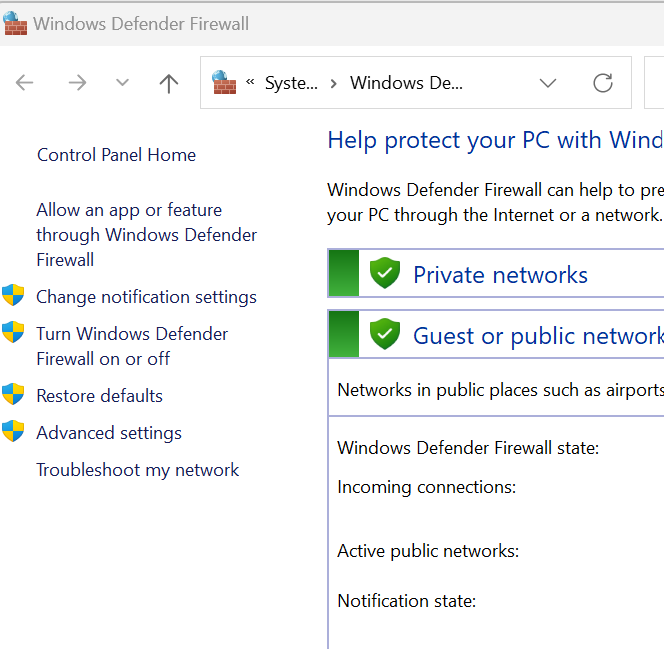Click shield icon beside Advanced settings
The height and width of the screenshot is (649, 664).
(x=13, y=431)
